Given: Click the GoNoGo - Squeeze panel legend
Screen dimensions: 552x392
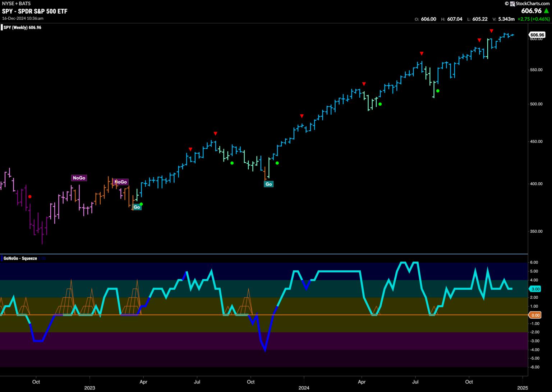Looking at the screenshot, I should click(x=20, y=258).
